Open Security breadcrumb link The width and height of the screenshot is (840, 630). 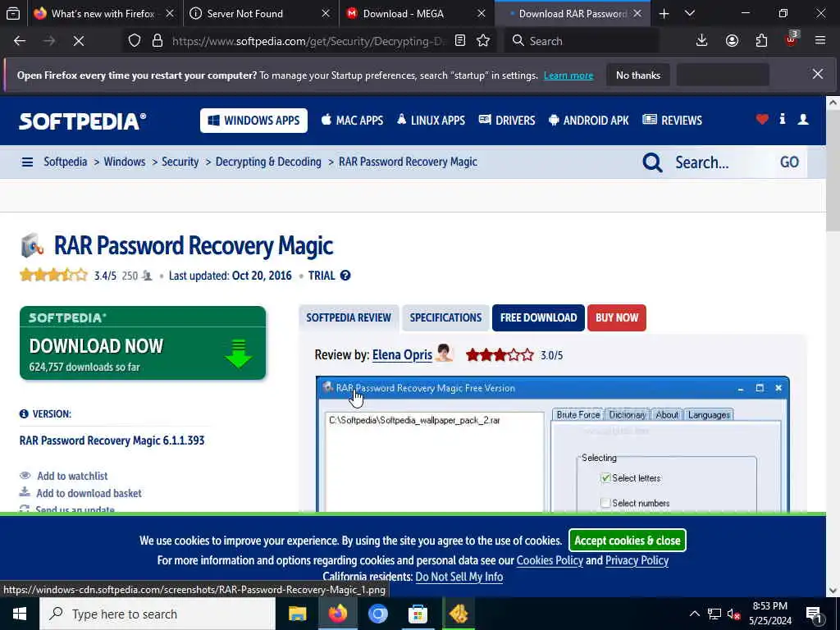pyautogui.click(x=180, y=162)
